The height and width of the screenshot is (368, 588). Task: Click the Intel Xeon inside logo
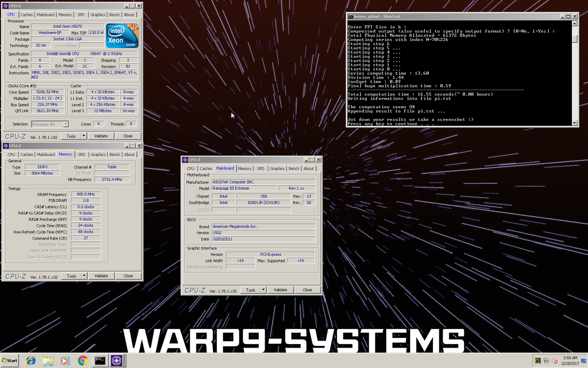pos(122,36)
